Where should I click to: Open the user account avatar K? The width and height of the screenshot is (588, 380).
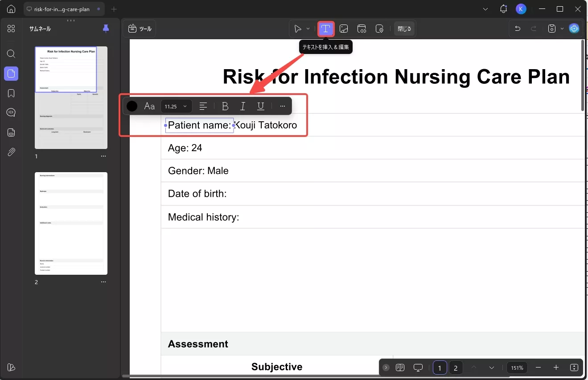(x=521, y=9)
